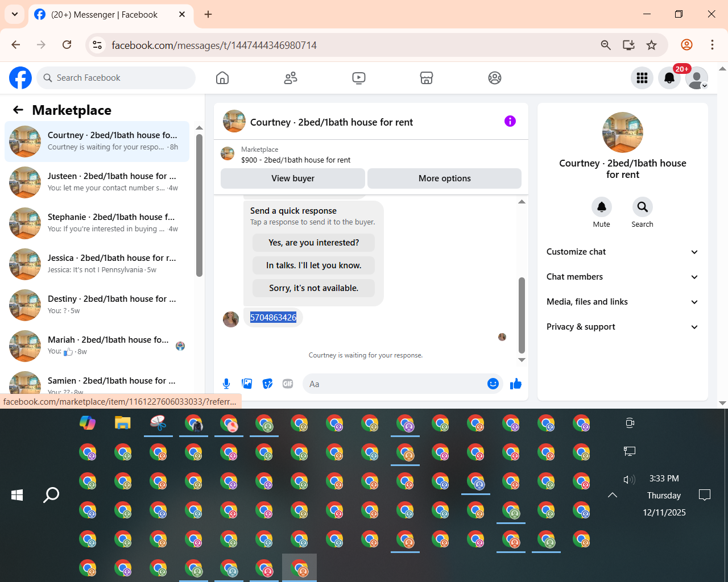Open Chrome tab search dropdown arrow

14,14
